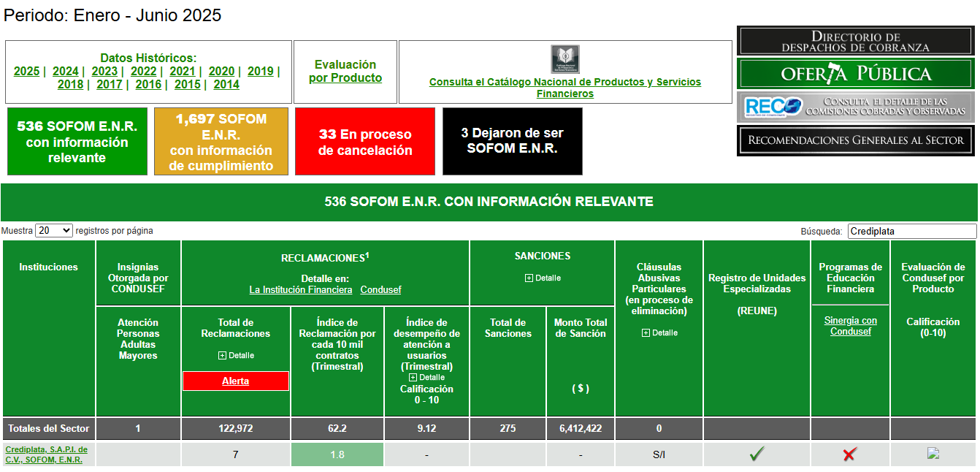Click the red X in Educación Financiera column
Image resolution: width=980 pixels, height=472 pixels.
849,454
